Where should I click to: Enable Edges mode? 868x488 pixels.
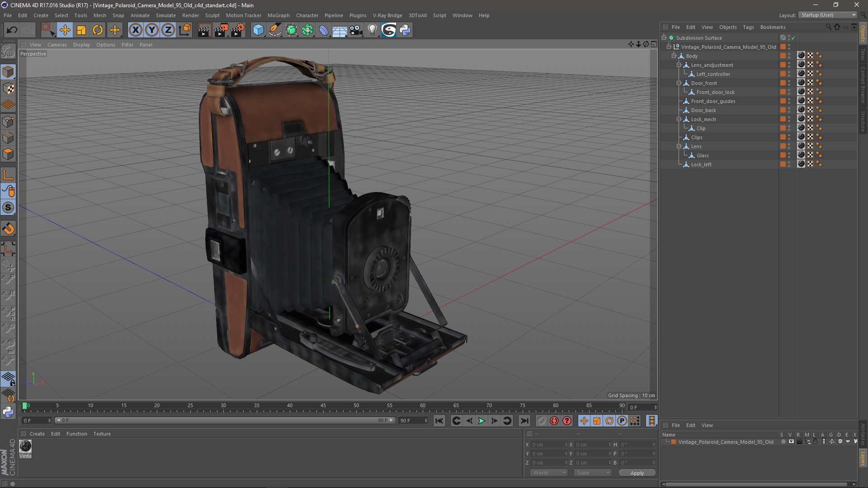pos(8,138)
